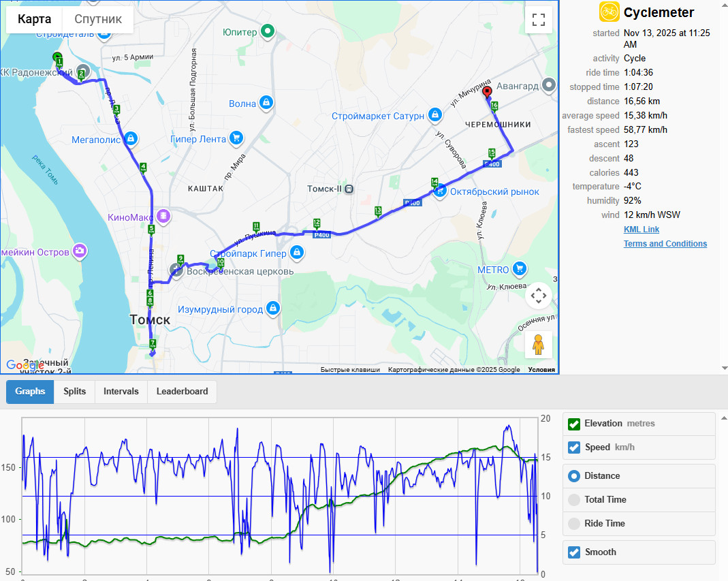Open the Юпитер green location pin
728x581 pixels.
coord(268,31)
